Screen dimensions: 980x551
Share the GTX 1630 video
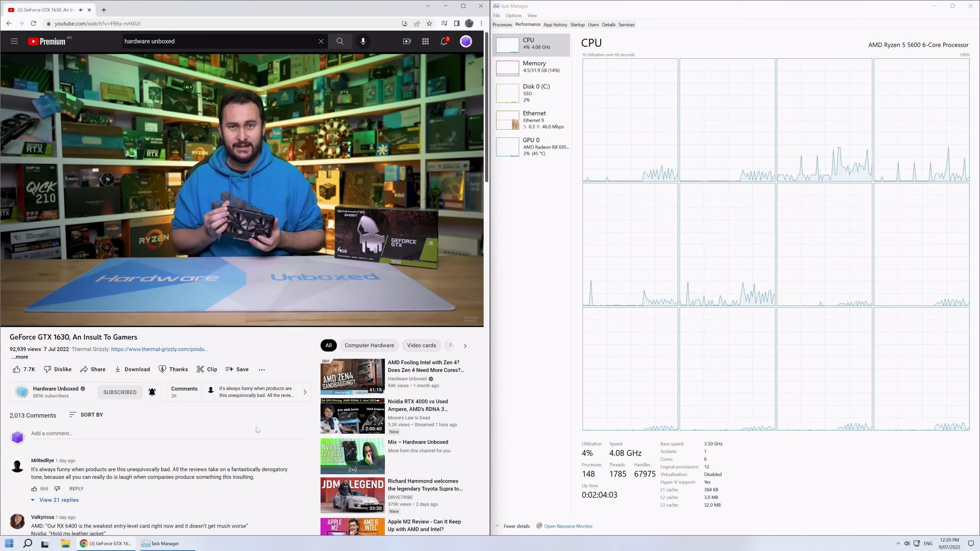tap(93, 369)
